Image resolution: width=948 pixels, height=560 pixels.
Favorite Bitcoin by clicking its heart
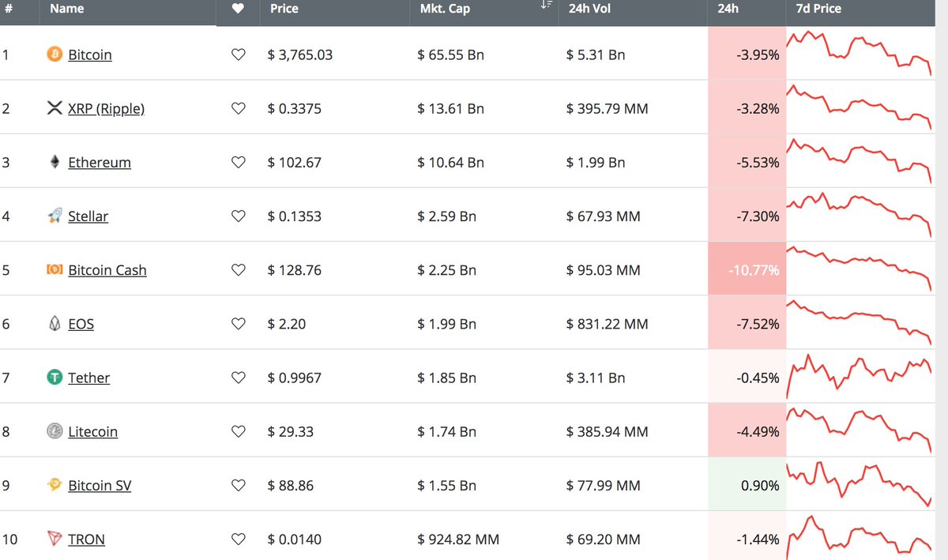(238, 54)
